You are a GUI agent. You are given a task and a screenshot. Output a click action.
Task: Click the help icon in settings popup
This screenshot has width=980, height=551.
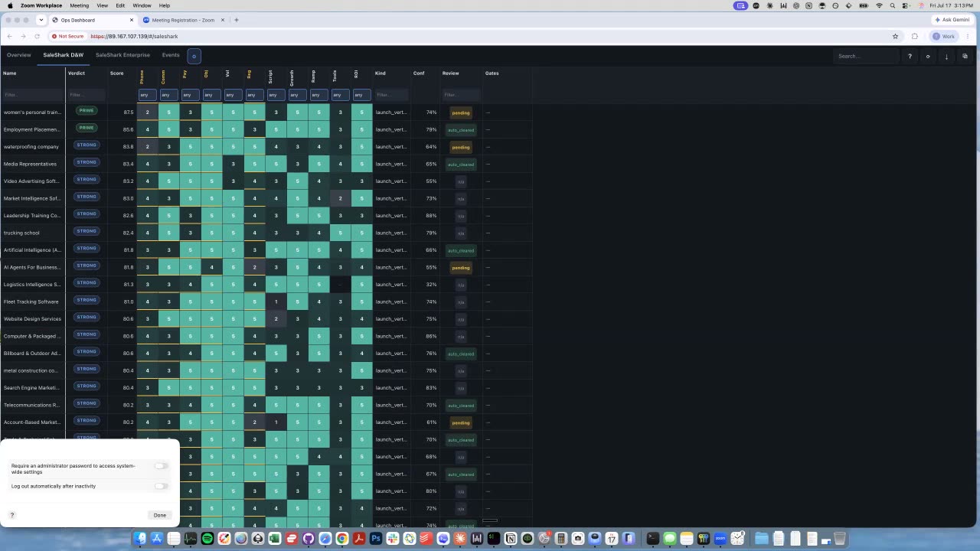pos(12,515)
